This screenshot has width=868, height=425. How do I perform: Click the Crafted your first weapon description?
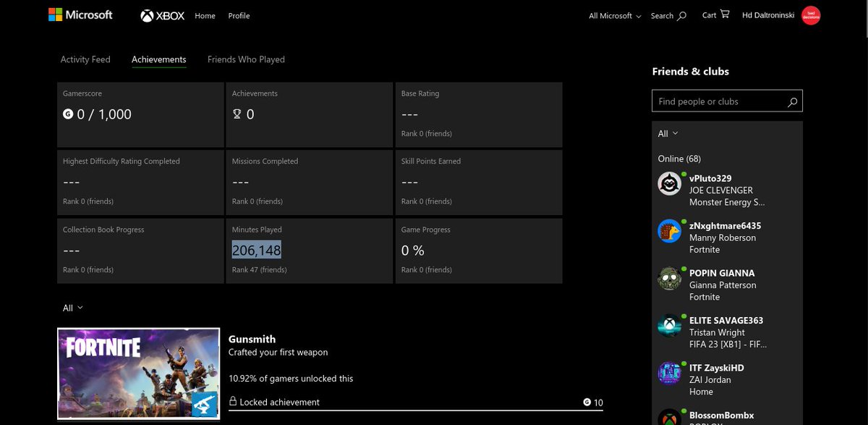278,353
